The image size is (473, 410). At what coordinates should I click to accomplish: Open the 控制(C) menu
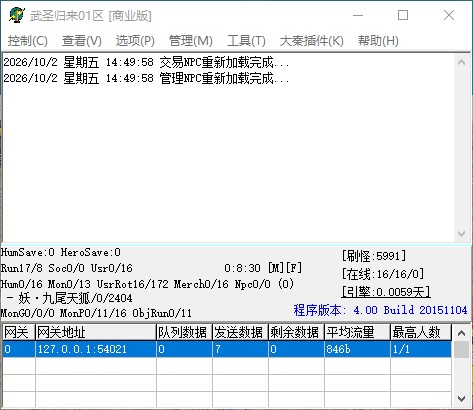[28, 41]
